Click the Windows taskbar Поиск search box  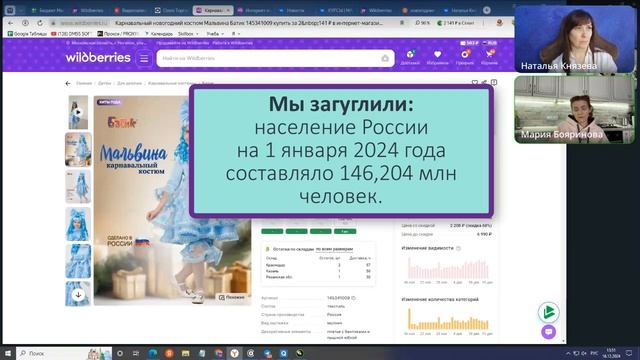point(64,353)
